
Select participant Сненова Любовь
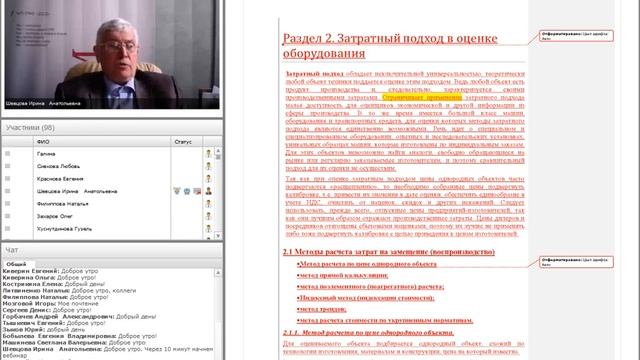click(58, 166)
